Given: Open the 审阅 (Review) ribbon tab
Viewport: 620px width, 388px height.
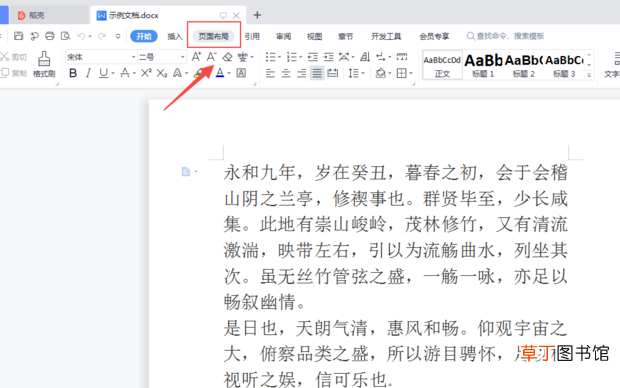Looking at the screenshot, I should [284, 36].
